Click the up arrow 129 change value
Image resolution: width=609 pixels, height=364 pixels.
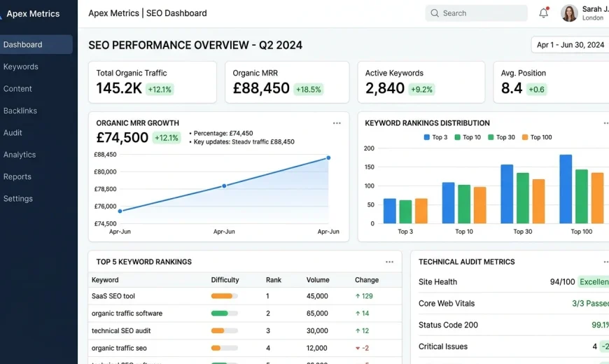click(x=364, y=296)
